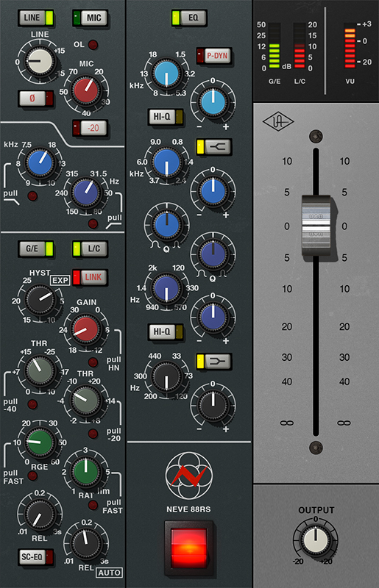Toggle the phase invert Ø button
Image resolution: width=379 pixels, height=588 pixels.
36,98
